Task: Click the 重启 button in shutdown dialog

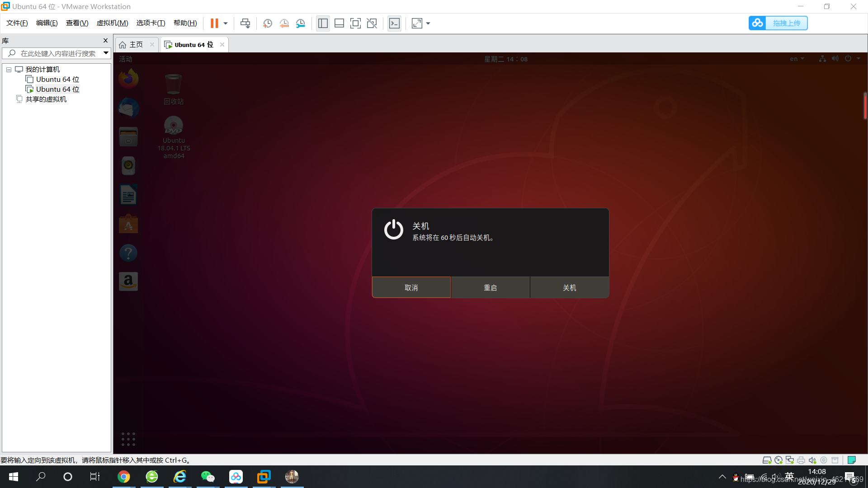Action: click(x=490, y=287)
